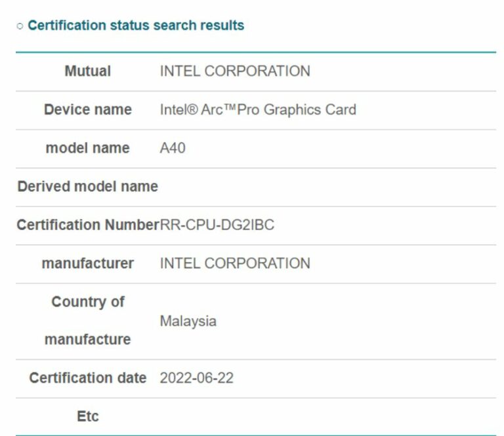Click the Malaysia country value
504x436 pixels.
pos(188,321)
